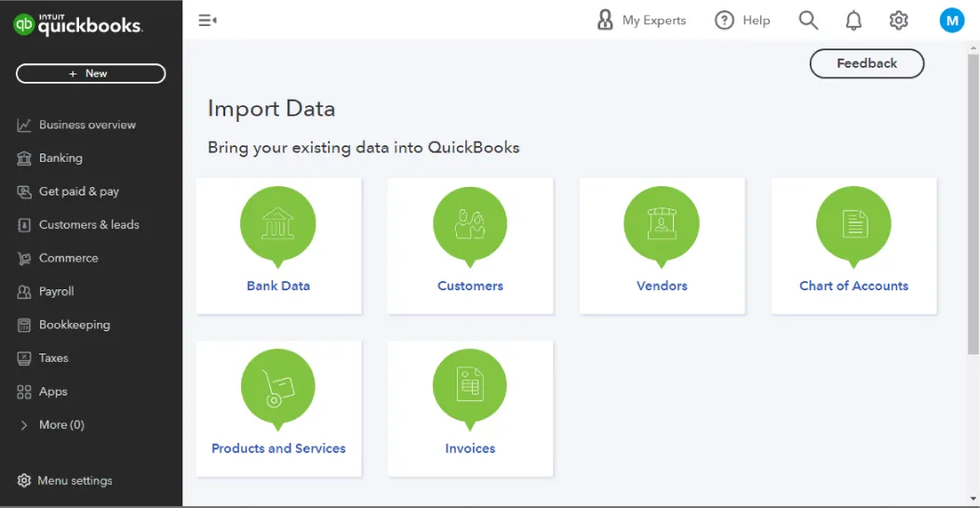Click the Chart of Accounts icon

853,224
